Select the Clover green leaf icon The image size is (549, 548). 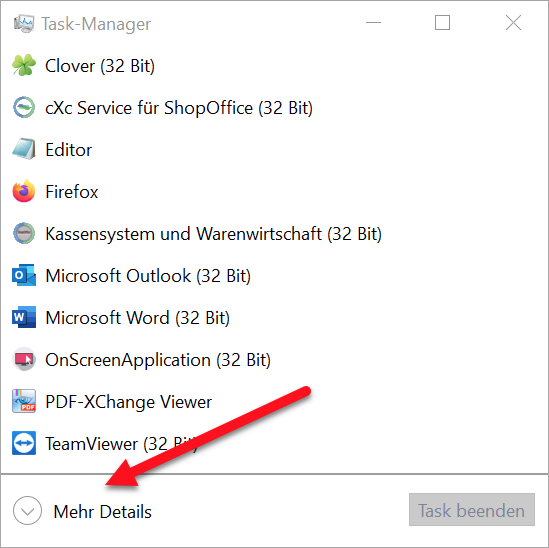pyautogui.click(x=24, y=65)
